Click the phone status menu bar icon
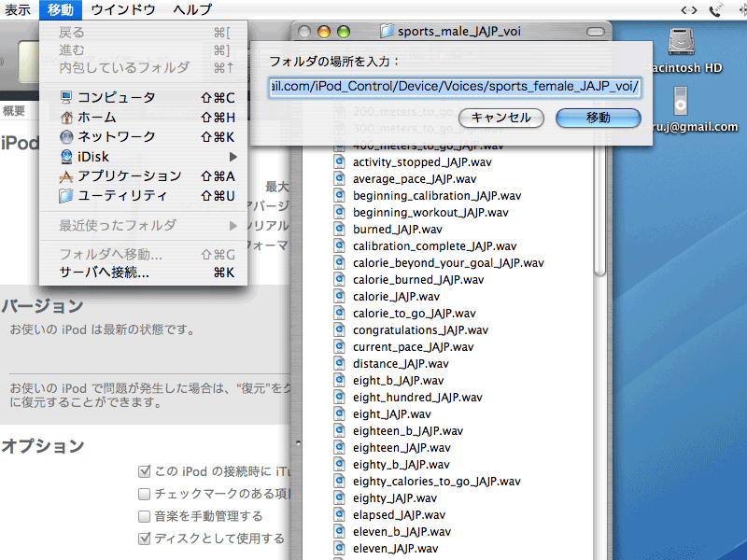This screenshot has height=560, width=747. [716, 10]
